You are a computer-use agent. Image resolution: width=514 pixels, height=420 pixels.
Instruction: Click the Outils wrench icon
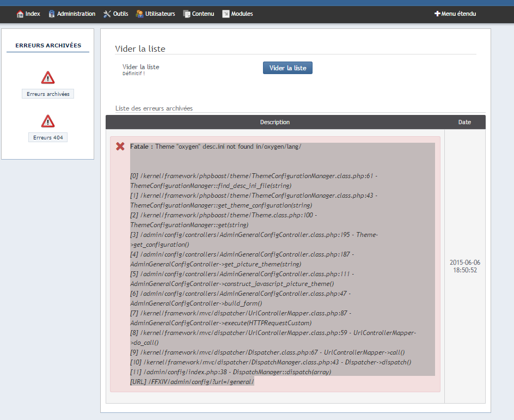point(107,14)
